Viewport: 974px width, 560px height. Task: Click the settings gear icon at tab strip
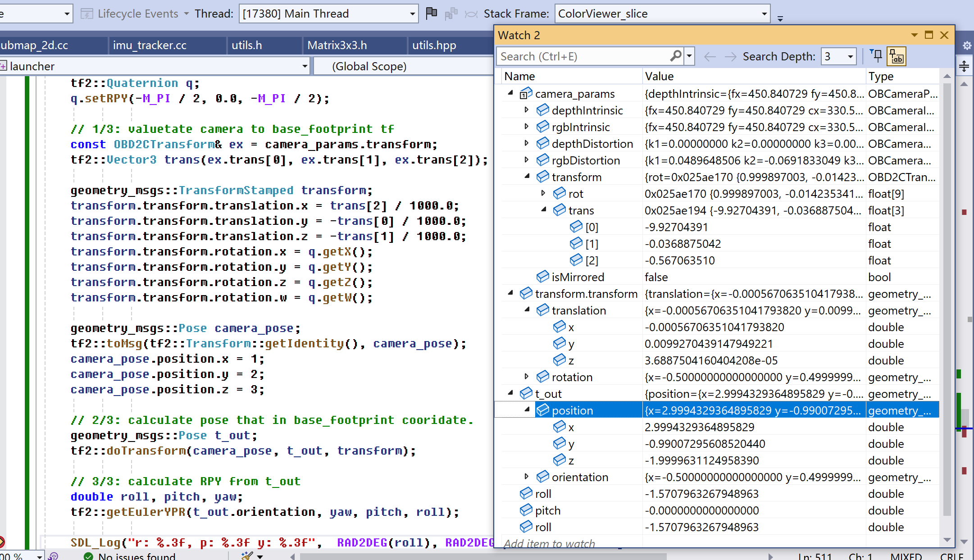coord(966,46)
